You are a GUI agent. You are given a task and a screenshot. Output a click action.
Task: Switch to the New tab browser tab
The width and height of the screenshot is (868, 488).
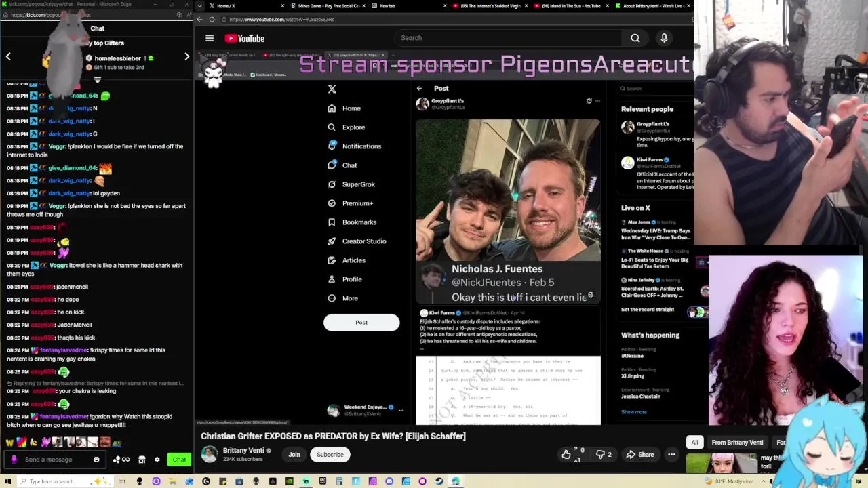pyautogui.click(x=408, y=6)
